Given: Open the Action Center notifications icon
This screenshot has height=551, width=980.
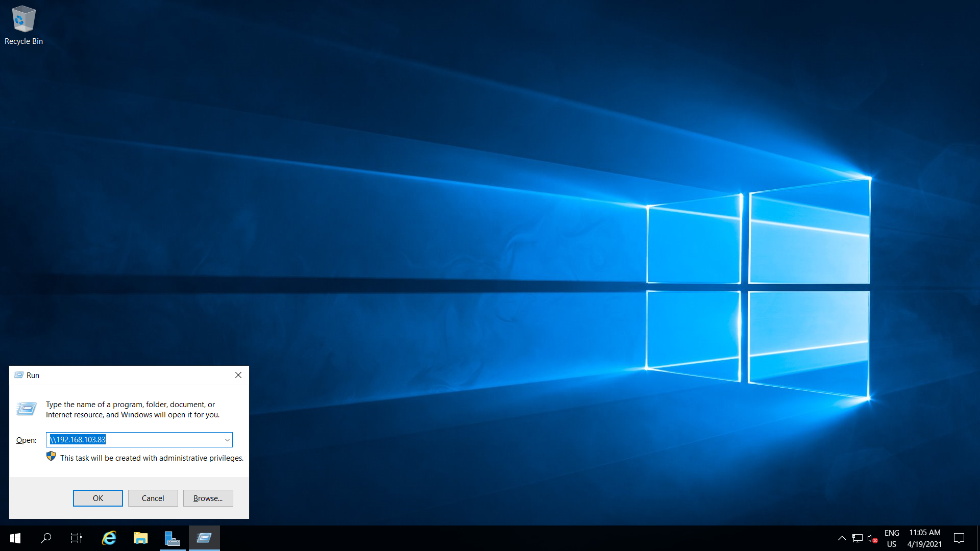Looking at the screenshot, I should coord(959,538).
